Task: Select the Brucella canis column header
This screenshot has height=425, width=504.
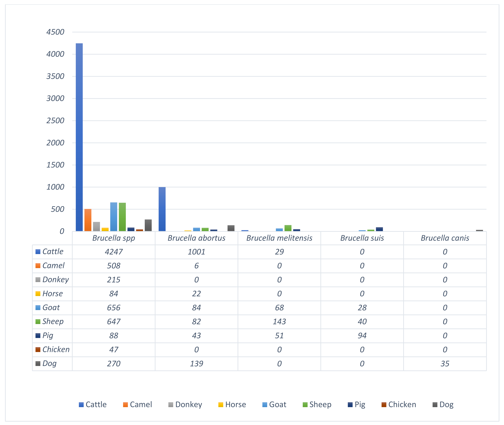Action: (x=445, y=238)
